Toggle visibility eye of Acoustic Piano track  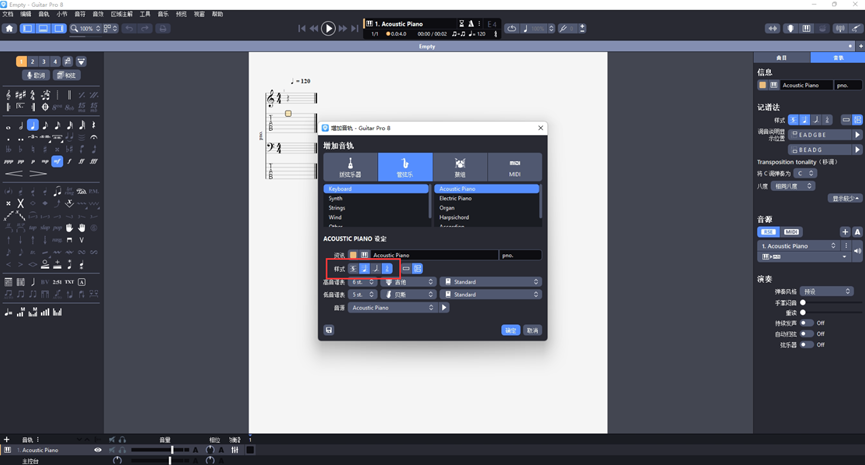point(98,450)
